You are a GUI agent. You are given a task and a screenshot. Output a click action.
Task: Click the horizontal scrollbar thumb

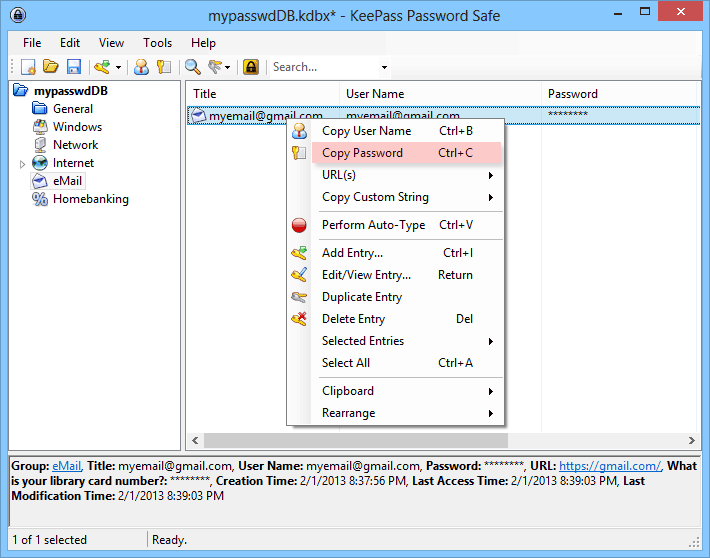[x=356, y=440]
